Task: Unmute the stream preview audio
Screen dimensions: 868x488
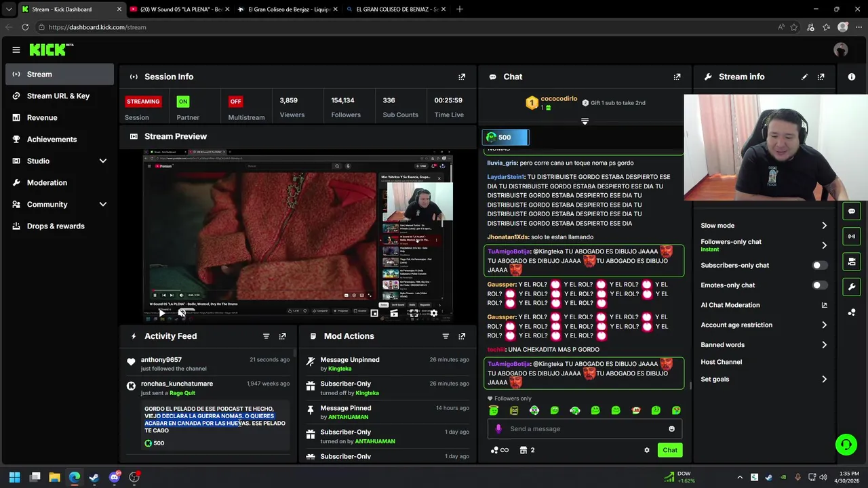Action: click(182, 313)
